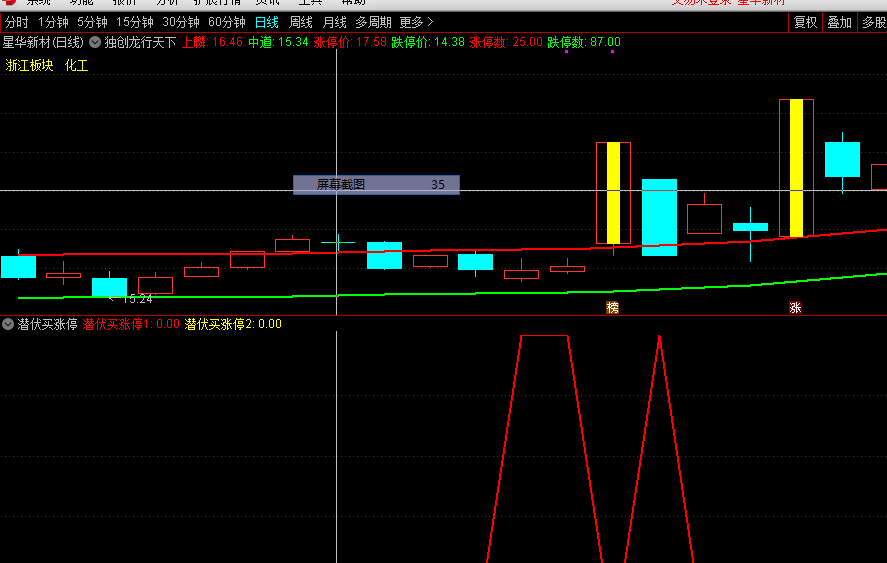Open the main chart indicator dropdown circle

click(x=95, y=42)
